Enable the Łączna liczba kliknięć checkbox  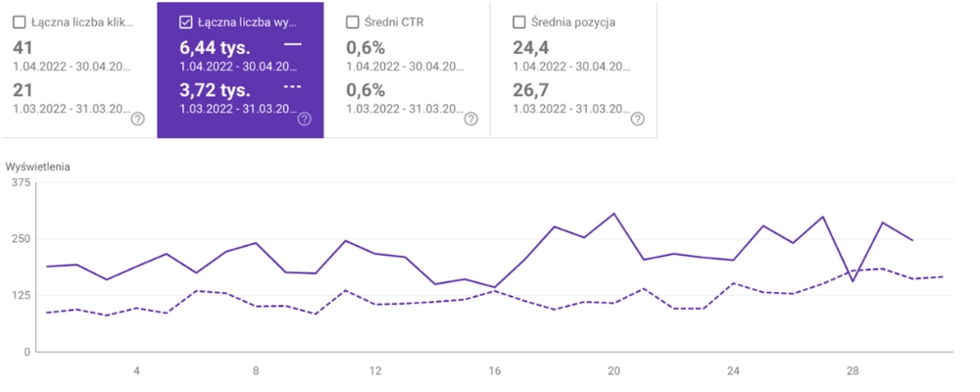click(x=20, y=22)
